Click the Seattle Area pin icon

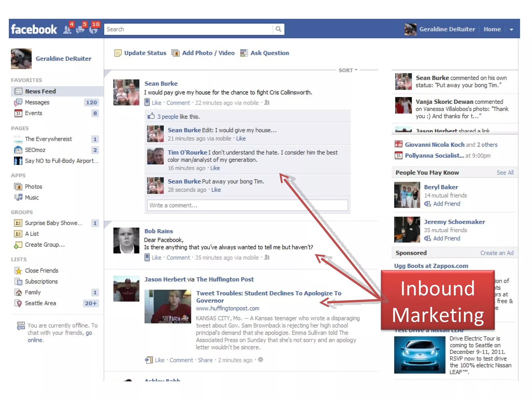18,303
